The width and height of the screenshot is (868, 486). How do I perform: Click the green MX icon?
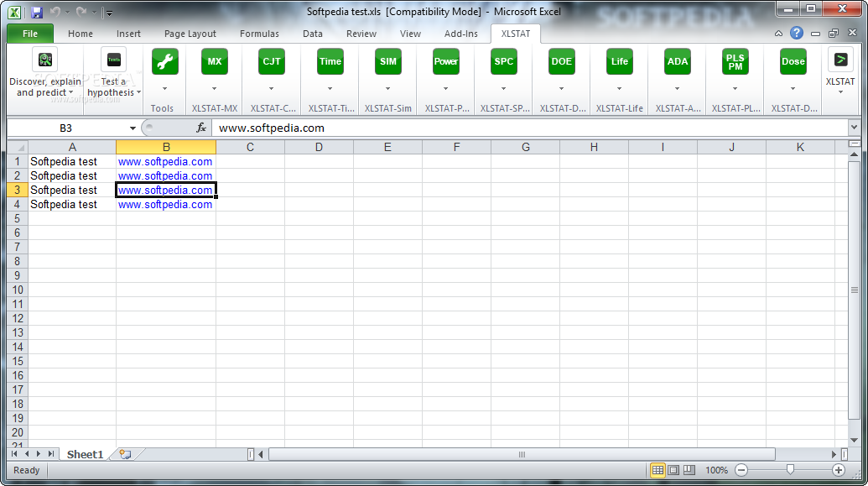[214, 61]
